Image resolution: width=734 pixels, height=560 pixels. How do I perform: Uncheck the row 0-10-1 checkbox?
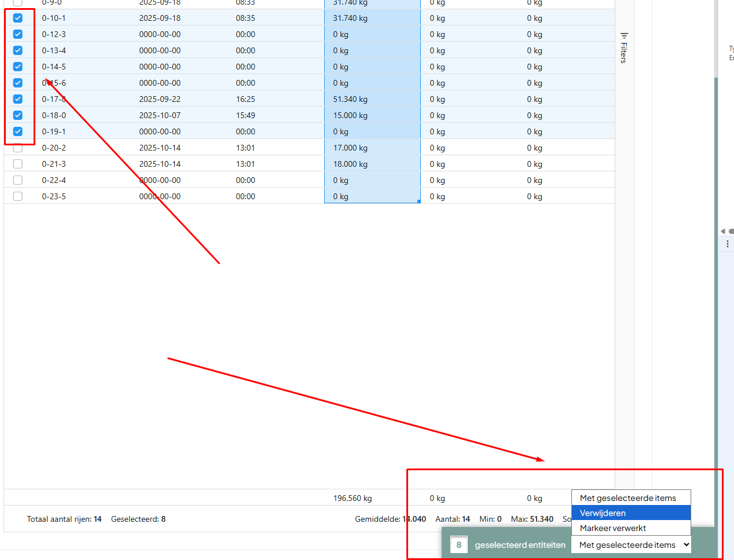pyautogui.click(x=18, y=18)
